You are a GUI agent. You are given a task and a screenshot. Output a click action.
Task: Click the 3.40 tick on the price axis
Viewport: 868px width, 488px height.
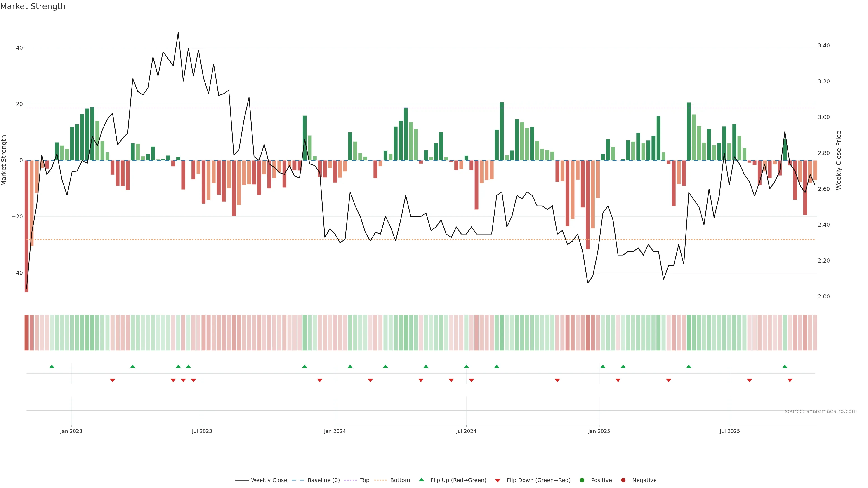click(823, 45)
